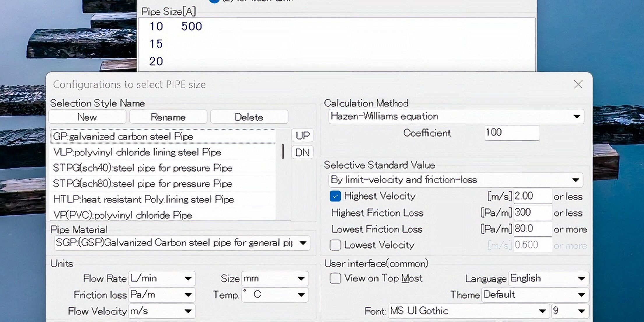
Task: Open the Theme dropdown
Action: [535, 295]
